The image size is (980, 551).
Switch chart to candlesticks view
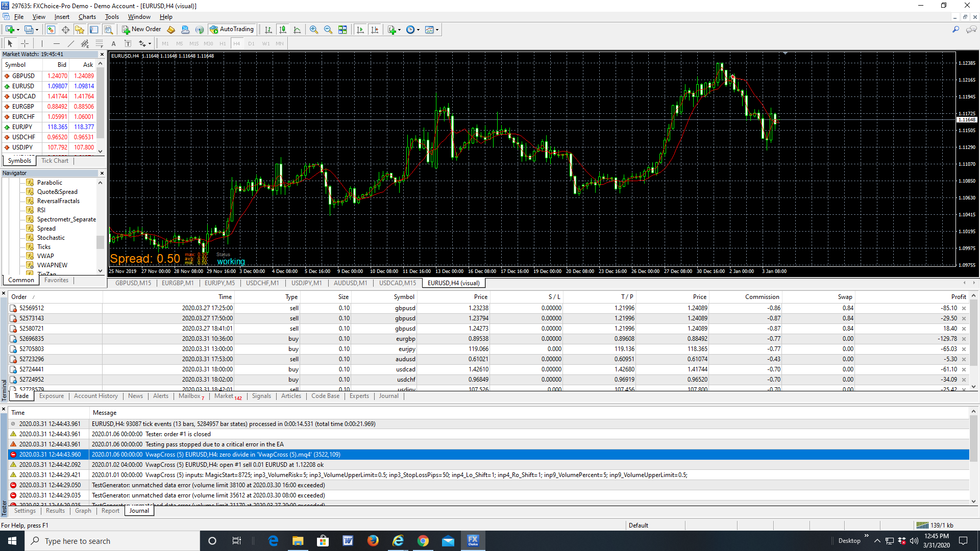click(283, 30)
